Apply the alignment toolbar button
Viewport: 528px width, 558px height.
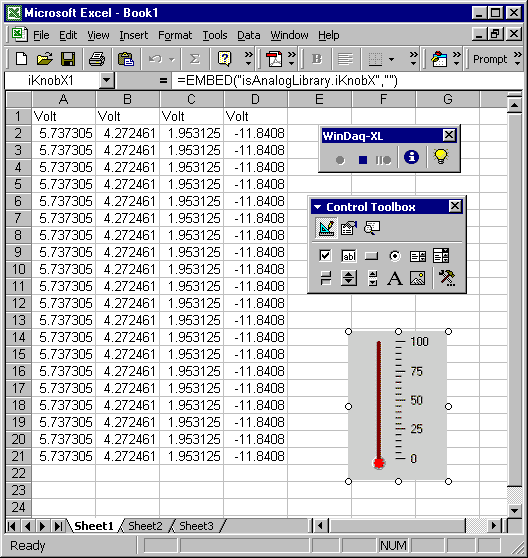click(345, 59)
